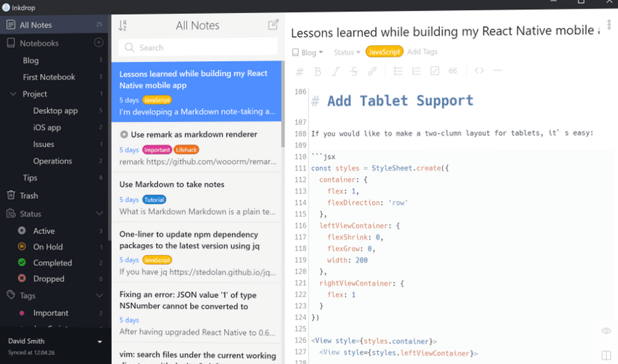Insert a code block with angle brackets icon
Viewport: 618px width, 364px height.
click(480, 70)
